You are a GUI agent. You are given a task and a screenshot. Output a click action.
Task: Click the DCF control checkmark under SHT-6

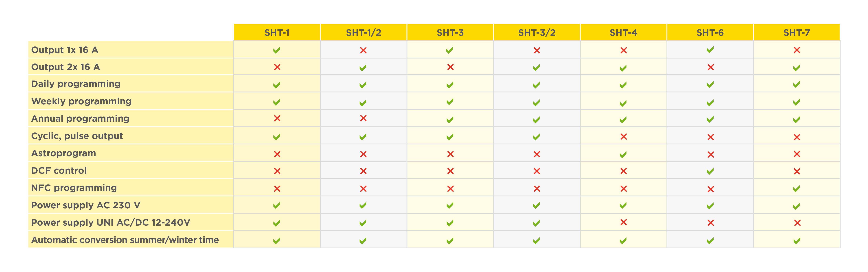710,171
